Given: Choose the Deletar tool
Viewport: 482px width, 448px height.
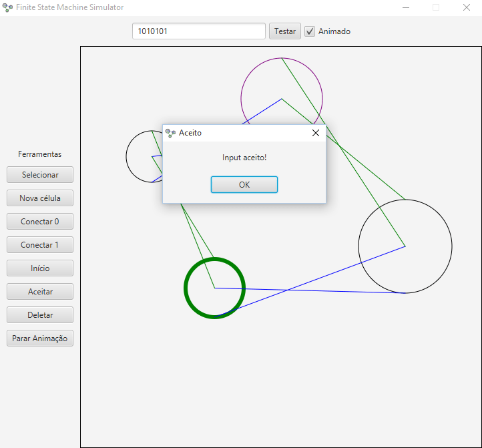Looking at the screenshot, I should coord(40,315).
